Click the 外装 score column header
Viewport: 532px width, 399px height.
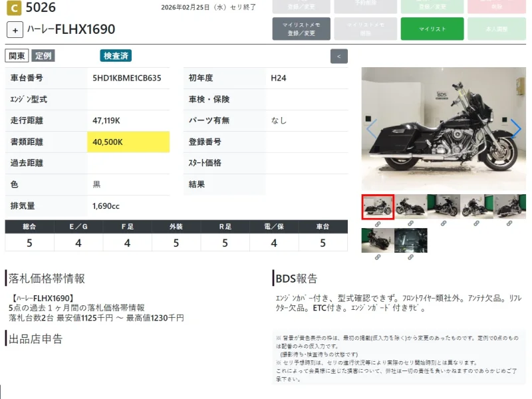[x=176, y=227]
